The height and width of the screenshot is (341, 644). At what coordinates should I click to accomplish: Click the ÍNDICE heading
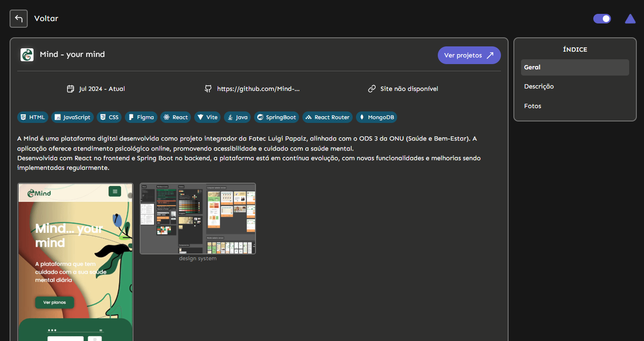[575, 50]
